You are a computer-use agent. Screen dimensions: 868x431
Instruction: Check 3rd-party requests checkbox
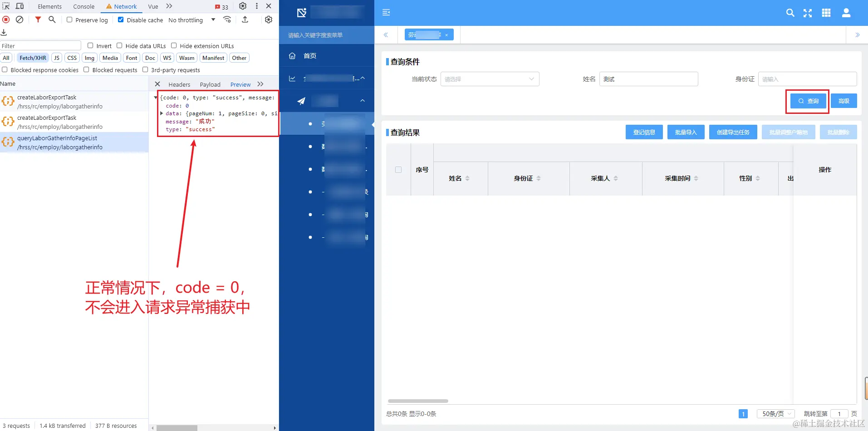click(145, 69)
